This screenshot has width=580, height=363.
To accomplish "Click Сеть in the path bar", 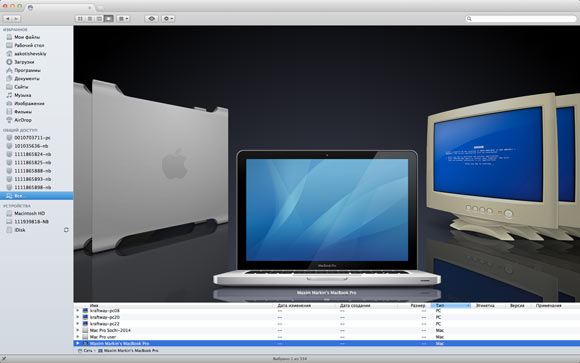I will [x=85, y=350].
